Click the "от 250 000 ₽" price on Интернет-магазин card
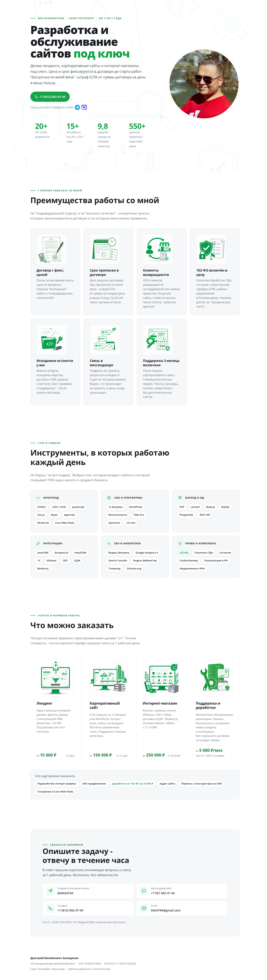The height and width of the screenshot is (980, 267). click(154, 755)
